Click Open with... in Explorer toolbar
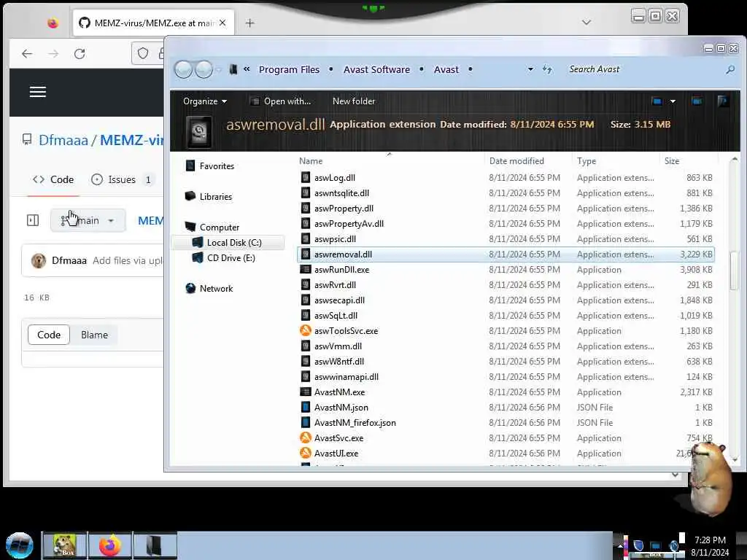The image size is (747, 560). pyautogui.click(x=281, y=101)
